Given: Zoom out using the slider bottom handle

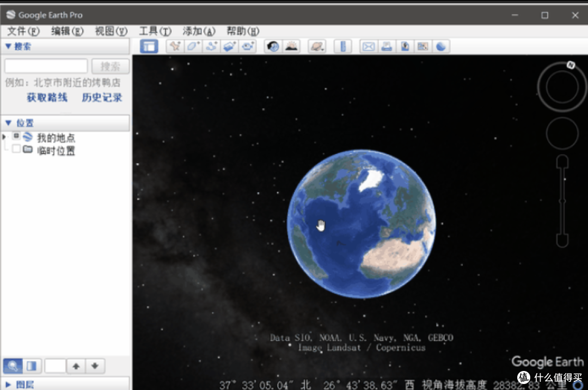Looking at the screenshot, I should click(x=562, y=240).
